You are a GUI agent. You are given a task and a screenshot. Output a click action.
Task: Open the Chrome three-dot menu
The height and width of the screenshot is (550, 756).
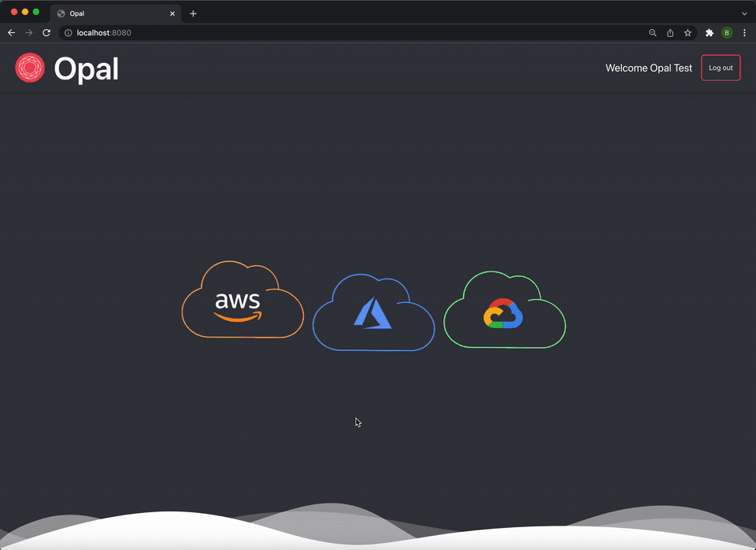(x=744, y=33)
